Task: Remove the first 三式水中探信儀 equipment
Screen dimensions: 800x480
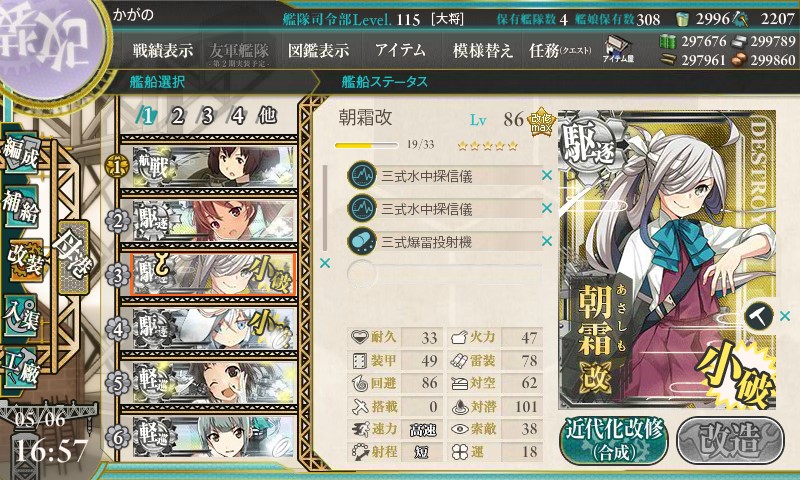Action: [547, 175]
